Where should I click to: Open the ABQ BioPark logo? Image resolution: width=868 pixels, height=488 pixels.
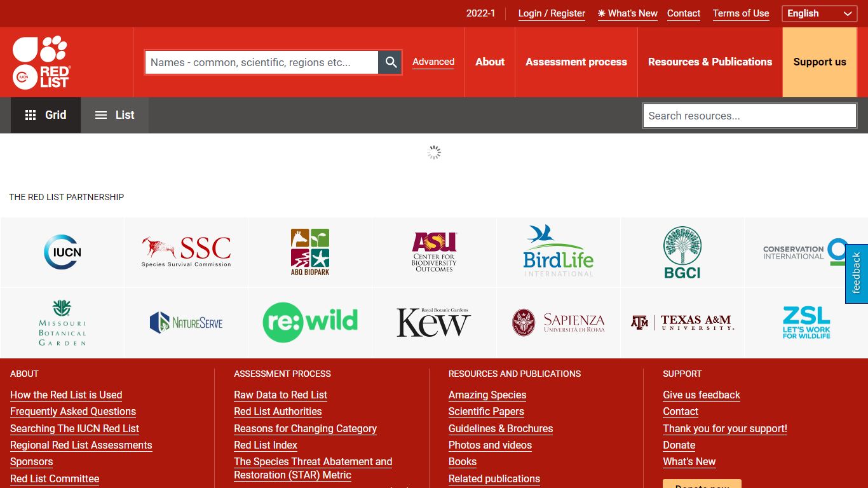click(x=310, y=252)
